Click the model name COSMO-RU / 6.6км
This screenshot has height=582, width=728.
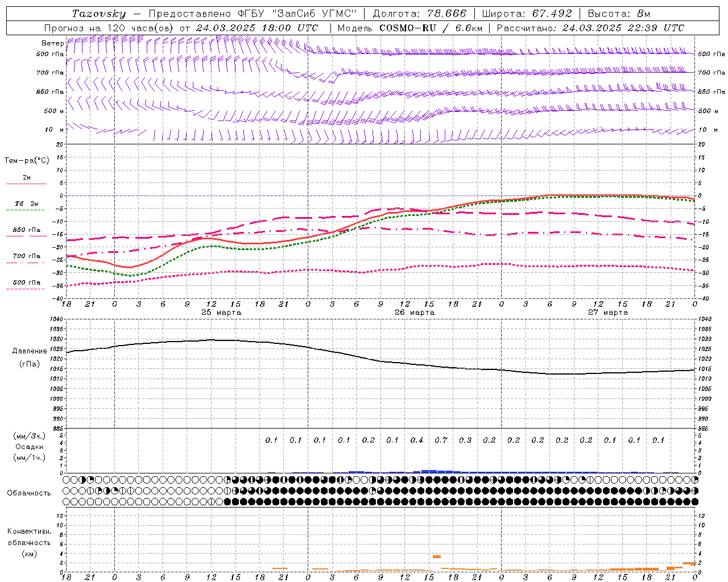click(x=431, y=28)
